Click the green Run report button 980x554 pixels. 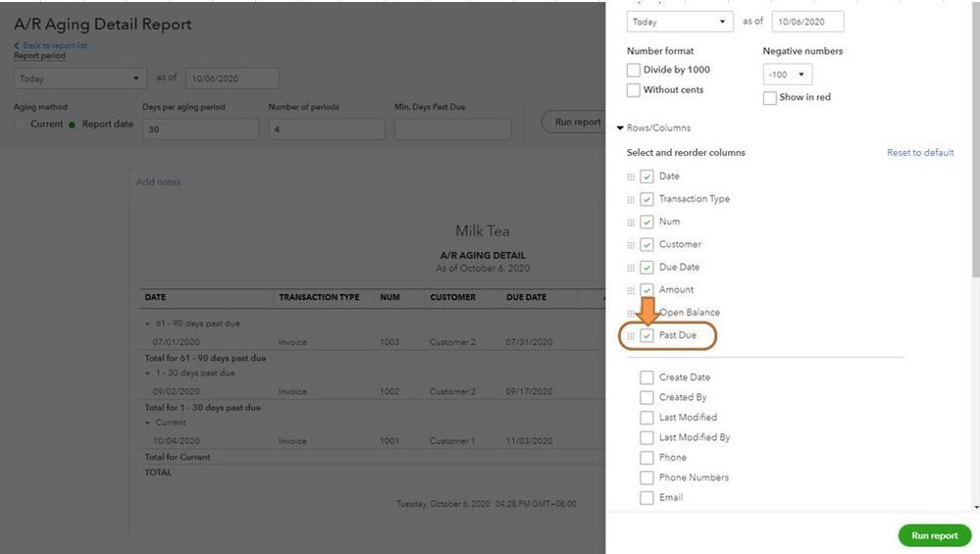pyautogui.click(x=934, y=536)
